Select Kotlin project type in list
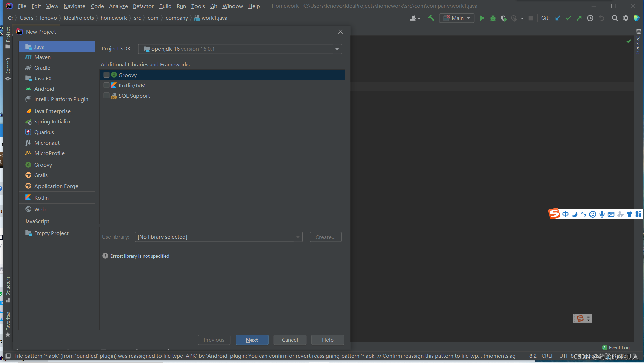This screenshot has width=644, height=363. [x=57, y=198]
